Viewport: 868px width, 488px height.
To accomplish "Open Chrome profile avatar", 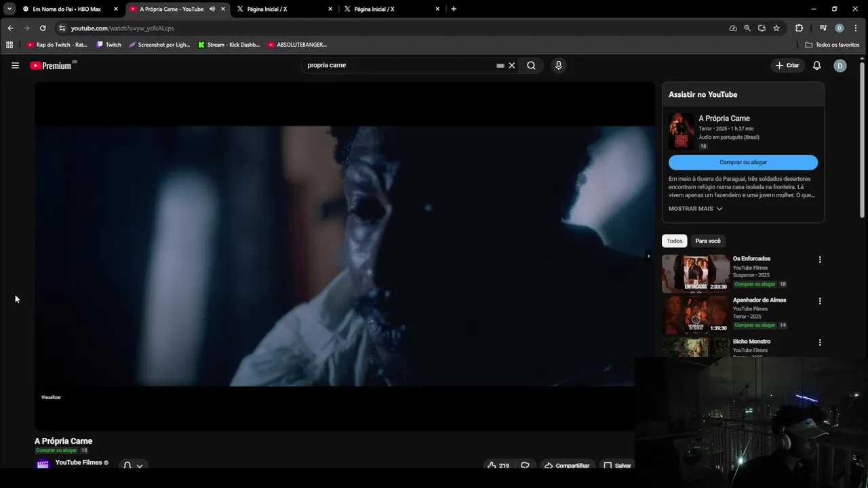I will click(840, 28).
